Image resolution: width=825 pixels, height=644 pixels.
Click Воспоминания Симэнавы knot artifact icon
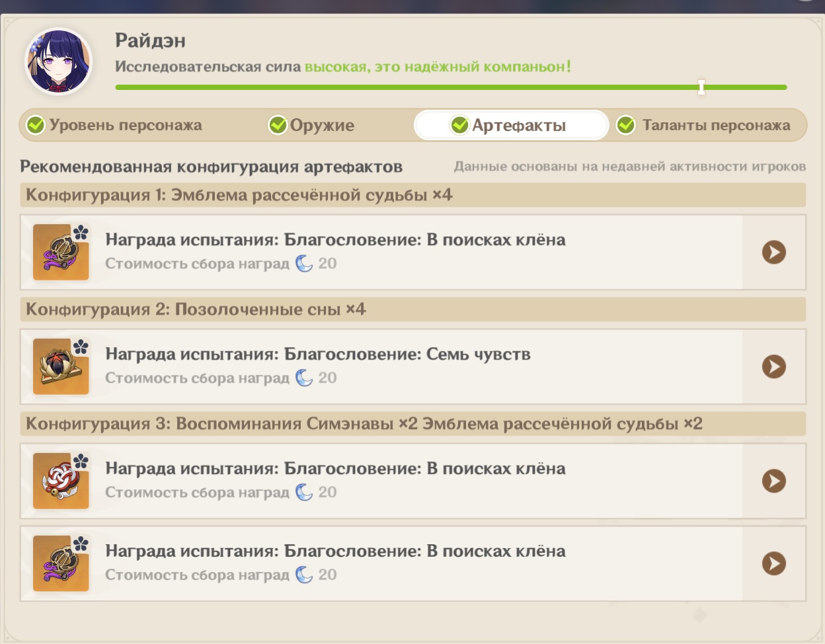pyautogui.click(x=61, y=481)
